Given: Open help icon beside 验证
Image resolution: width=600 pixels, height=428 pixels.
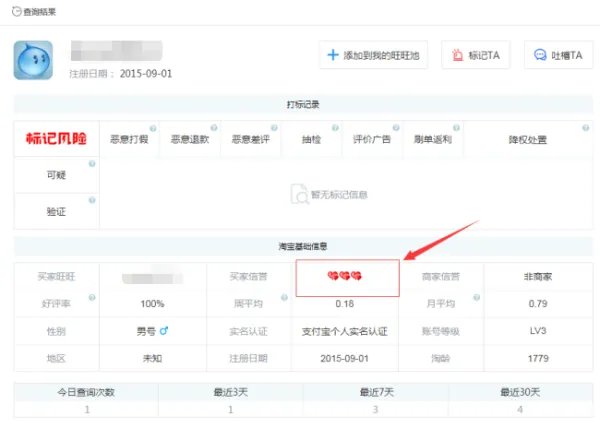Looking at the screenshot, I should click(x=92, y=200).
